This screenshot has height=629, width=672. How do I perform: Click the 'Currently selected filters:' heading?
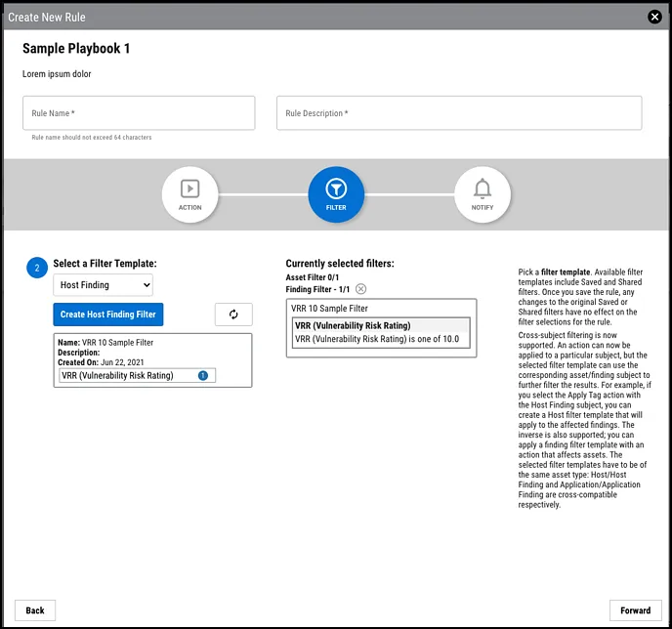[340, 264]
